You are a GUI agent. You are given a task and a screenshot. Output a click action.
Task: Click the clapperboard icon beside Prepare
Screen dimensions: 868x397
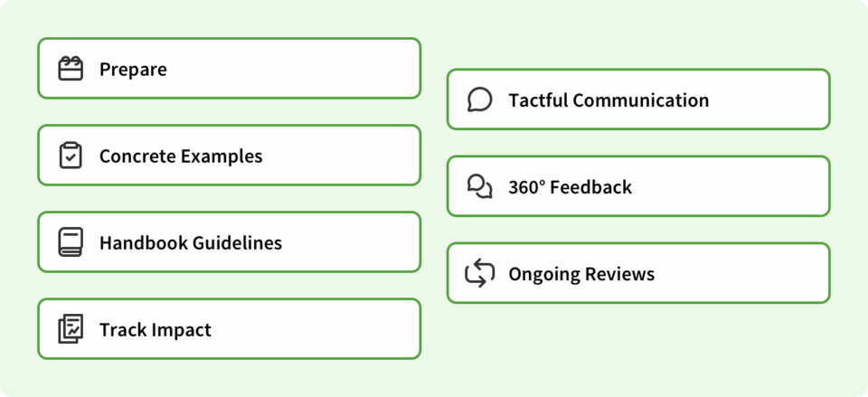(x=71, y=69)
